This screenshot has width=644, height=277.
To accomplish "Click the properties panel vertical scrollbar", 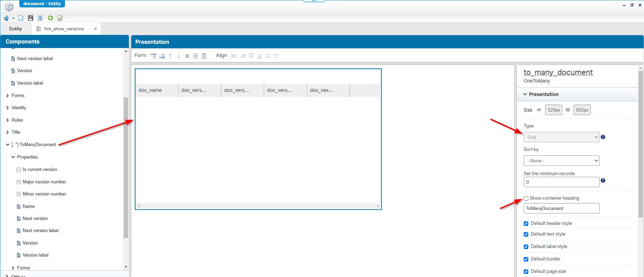I will pos(641,144).
